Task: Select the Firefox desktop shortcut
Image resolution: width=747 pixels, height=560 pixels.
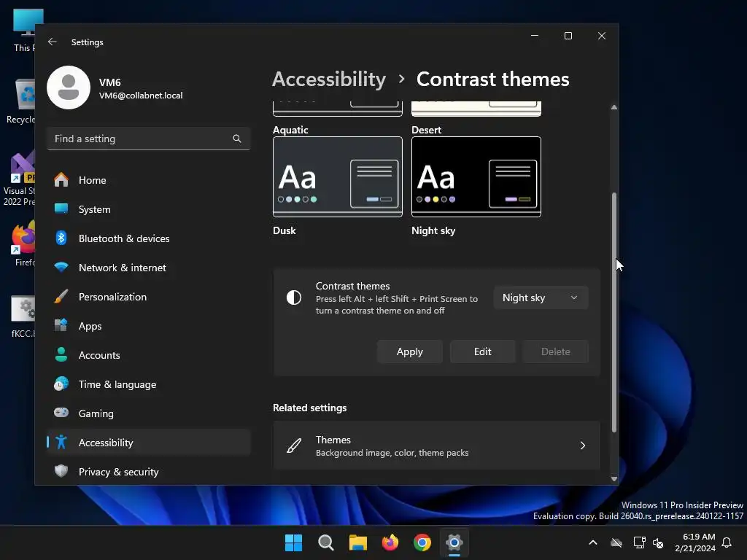Action: [x=24, y=244]
